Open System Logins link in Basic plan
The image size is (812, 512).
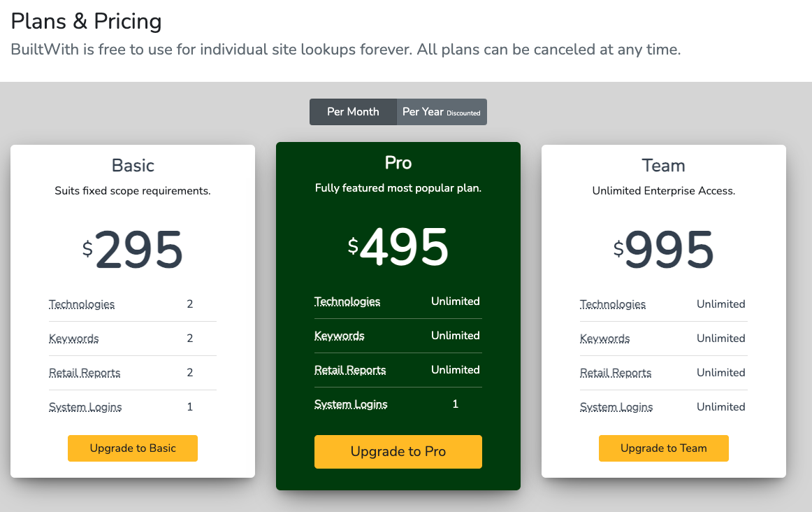(85, 407)
